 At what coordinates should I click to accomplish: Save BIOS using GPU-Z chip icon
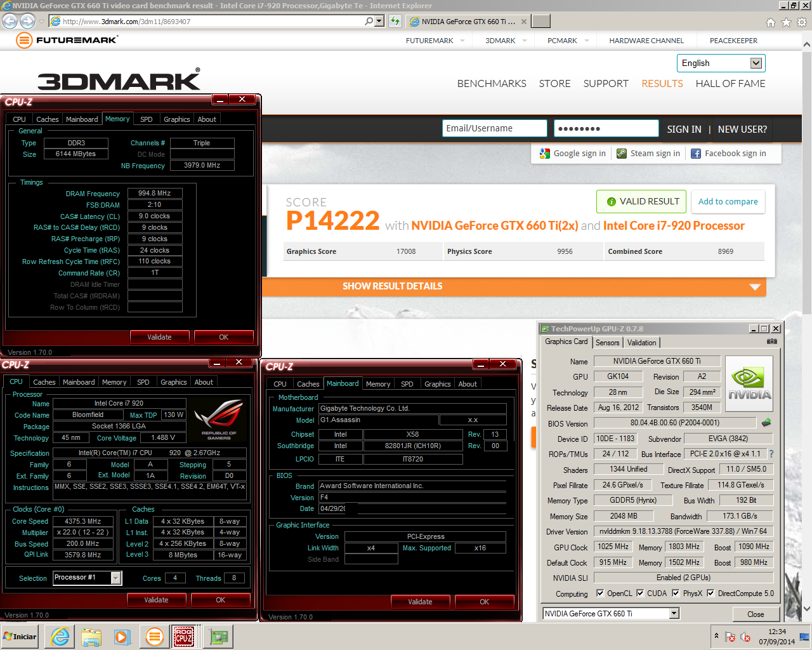pos(766,423)
